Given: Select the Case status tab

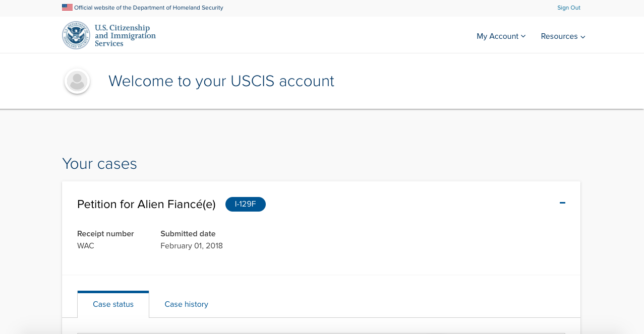Looking at the screenshot, I should coord(113,304).
